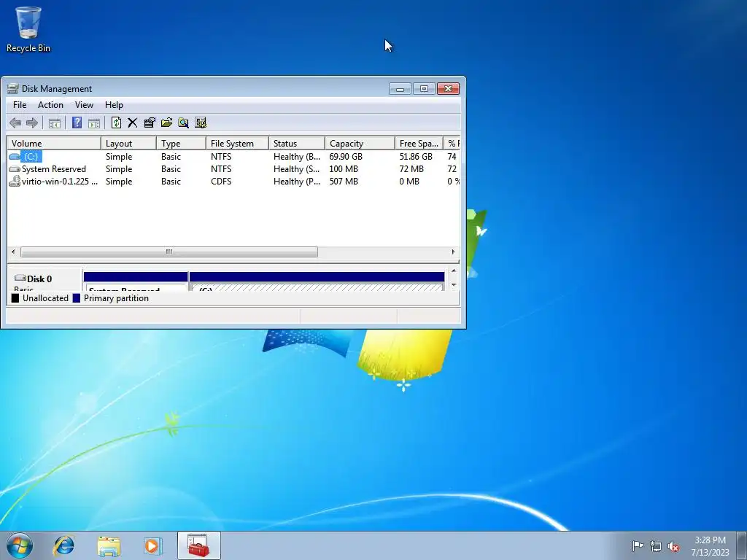This screenshot has height=560, width=747.
Task: Click the toolbox icon in taskbar
Action: click(198, 545)
